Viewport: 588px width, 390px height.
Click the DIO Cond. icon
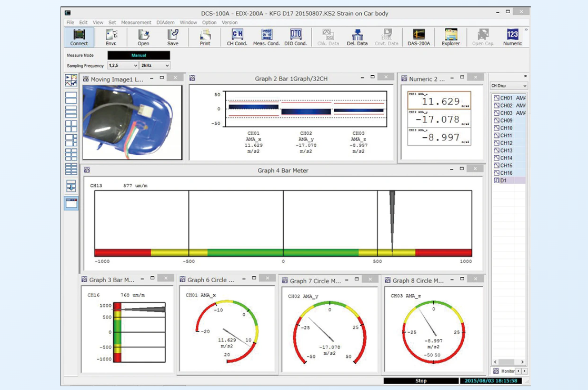[295, 37]
